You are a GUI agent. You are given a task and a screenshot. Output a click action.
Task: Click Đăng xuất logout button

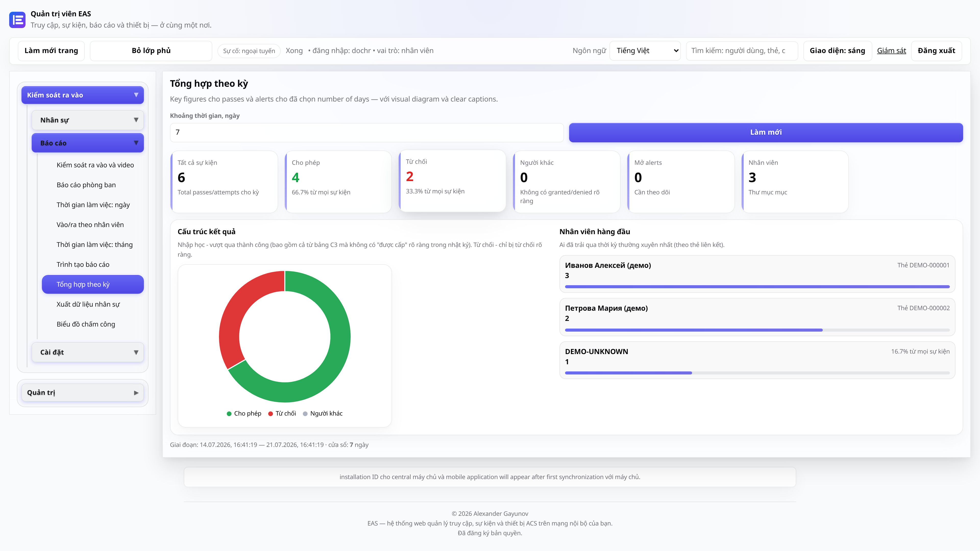[x=936, y=51]
